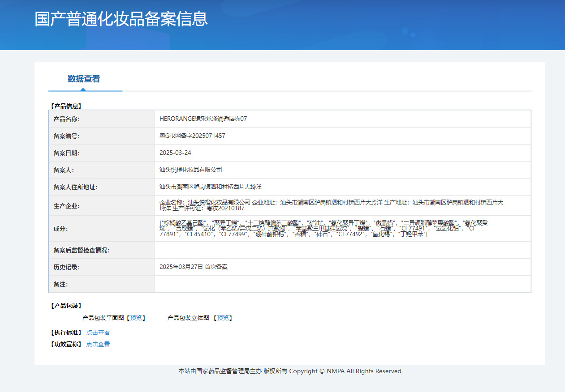
Task: Click the NMPA copyright footer text
Action: (x=289, y=371)
